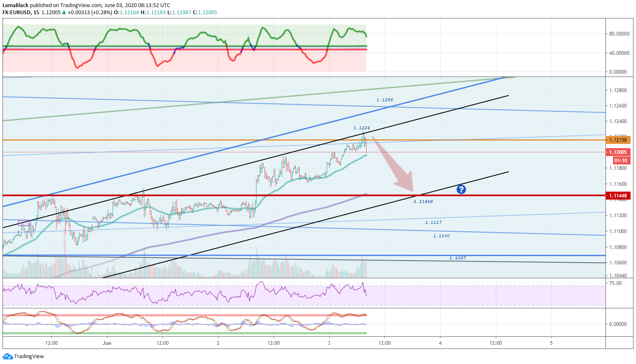
Task: Click date label 2 on time axis
Action: 218,343
